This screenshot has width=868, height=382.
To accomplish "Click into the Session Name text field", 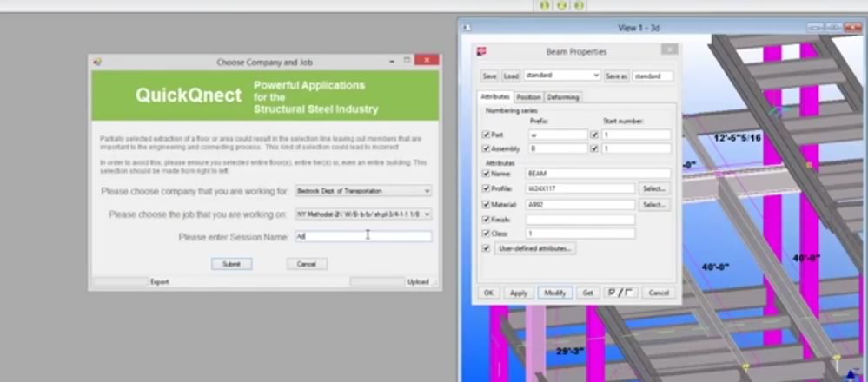I will pos(362,236).
